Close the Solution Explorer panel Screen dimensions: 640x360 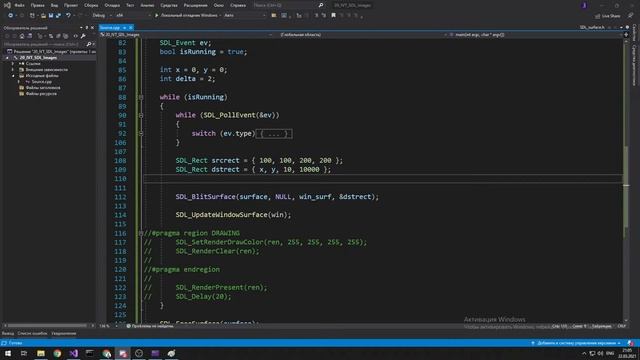[92, 27]
